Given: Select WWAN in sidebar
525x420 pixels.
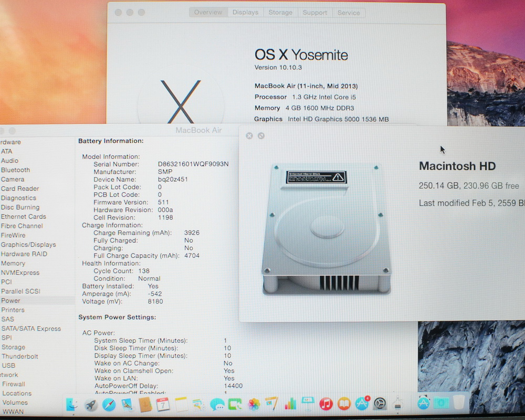Looking at the screenshot, I should point(13,412).
